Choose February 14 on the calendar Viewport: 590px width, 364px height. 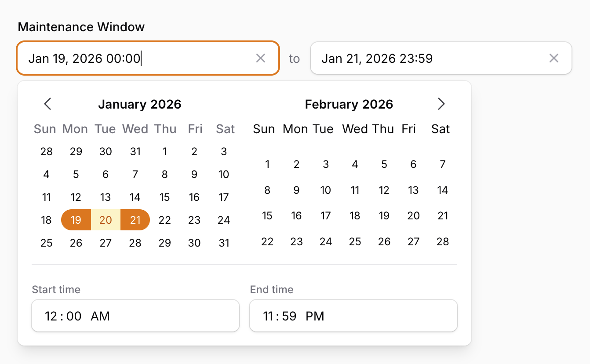tap(442, 190)
